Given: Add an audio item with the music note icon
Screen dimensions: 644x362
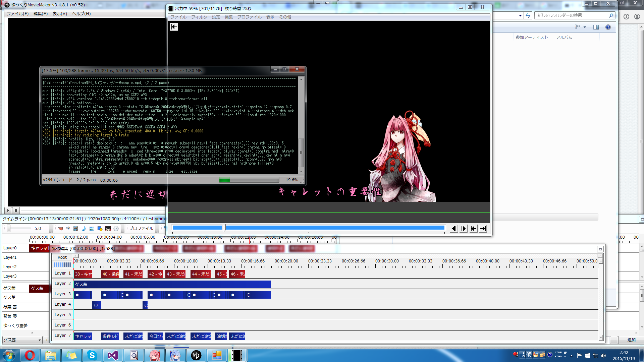Looking at the screenshot, I should pyautogui.click(x=84, y=229).
